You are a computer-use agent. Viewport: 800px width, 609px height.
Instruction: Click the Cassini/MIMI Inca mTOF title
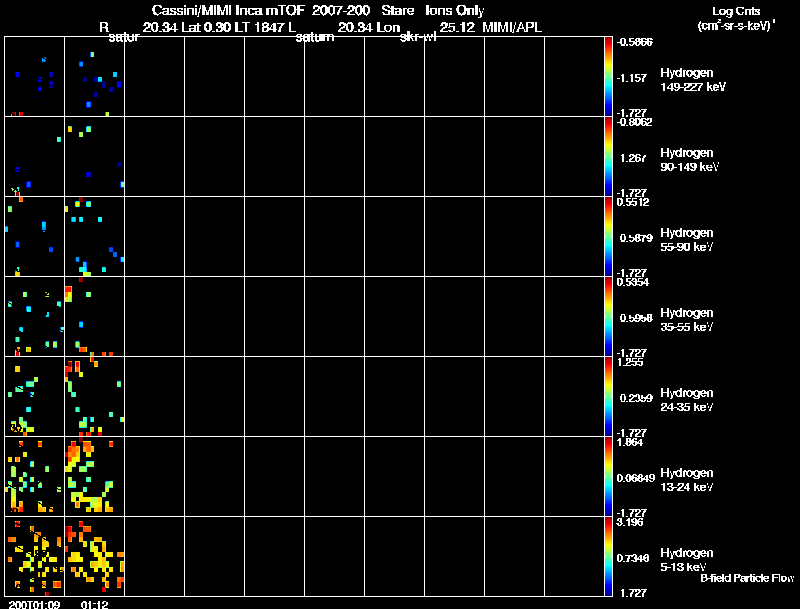(x=228, y=10)
